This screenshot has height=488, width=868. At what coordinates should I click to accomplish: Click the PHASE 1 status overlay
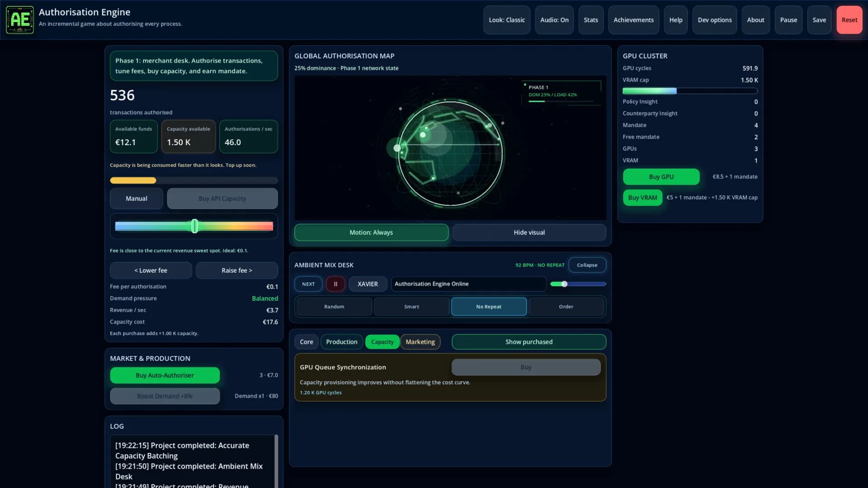pos(561,93)
